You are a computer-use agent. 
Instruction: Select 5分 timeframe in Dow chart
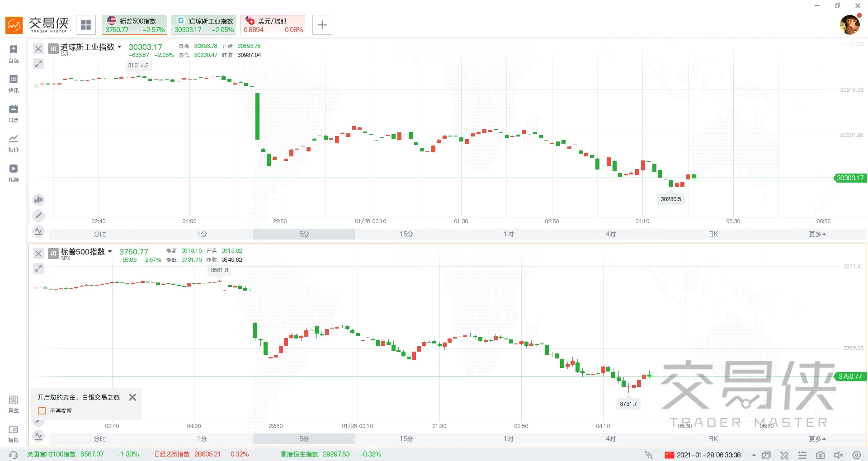point(304,234)
